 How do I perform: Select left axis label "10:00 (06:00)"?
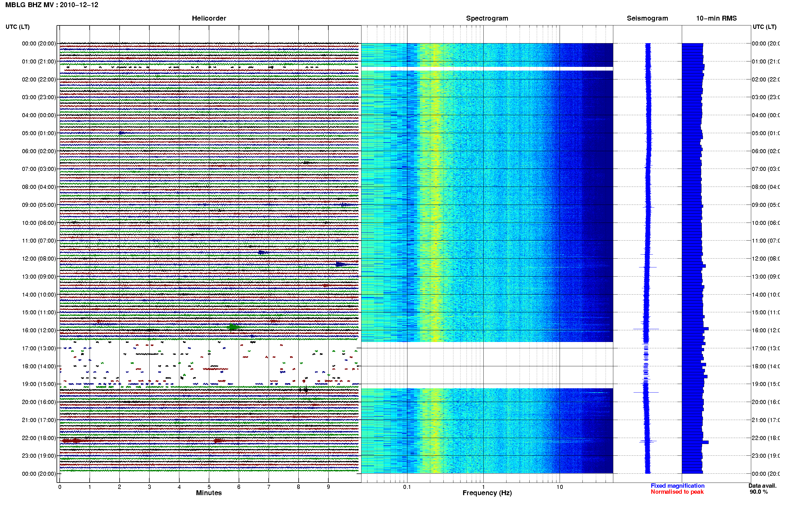click(39, 223)
